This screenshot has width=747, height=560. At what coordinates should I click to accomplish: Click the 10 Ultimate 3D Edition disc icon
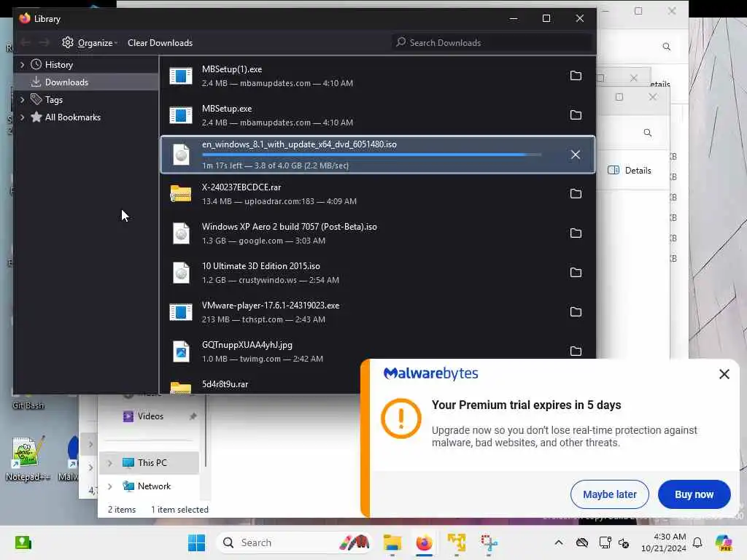181,273
